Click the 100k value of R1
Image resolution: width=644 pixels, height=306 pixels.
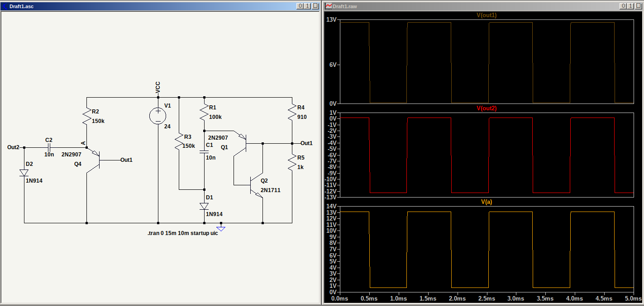click(215, 117)
